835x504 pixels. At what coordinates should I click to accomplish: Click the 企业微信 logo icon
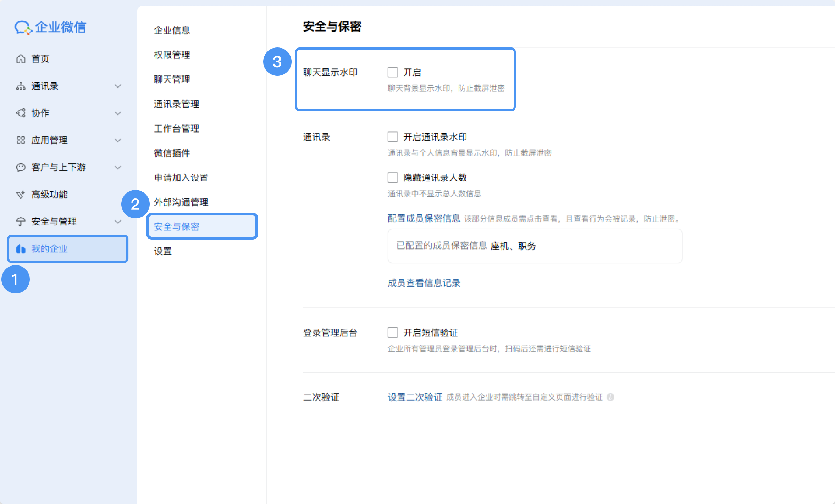click(23, 27)
